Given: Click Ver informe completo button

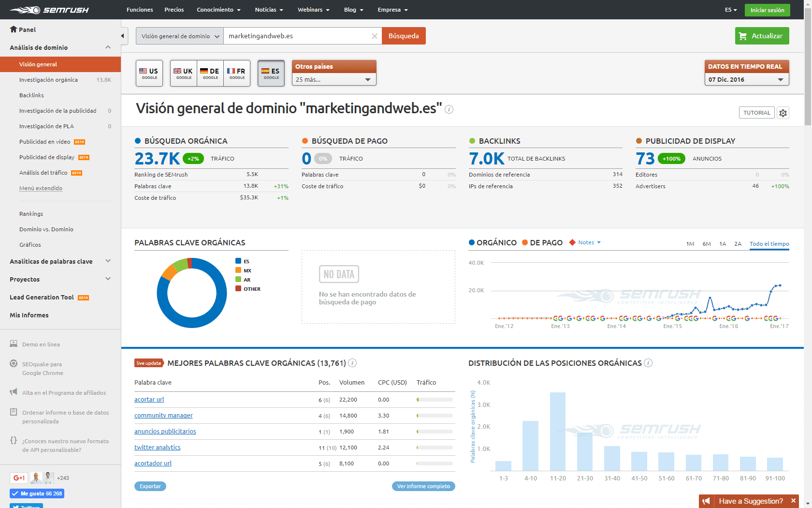Looking at the screenshot, I should tap(423, 486).
